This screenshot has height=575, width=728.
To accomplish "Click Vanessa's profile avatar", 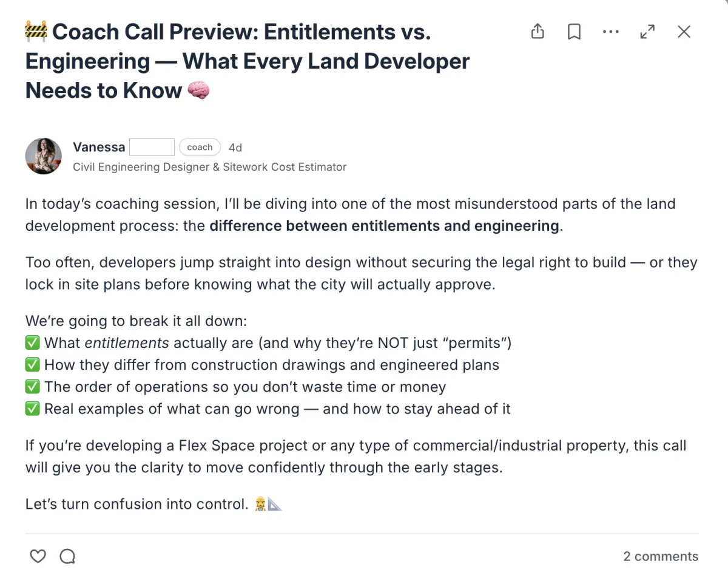I will [x=43, y=156].
